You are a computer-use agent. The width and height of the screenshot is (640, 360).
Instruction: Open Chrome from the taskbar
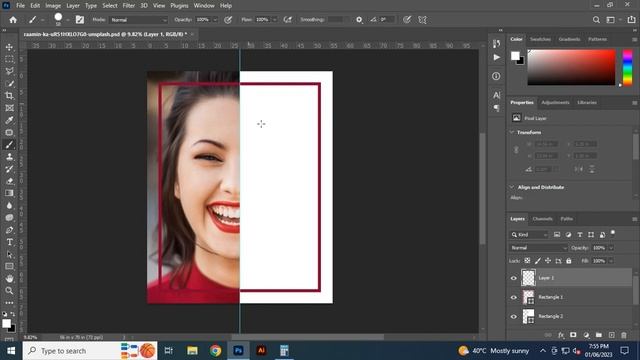point(216,351)
